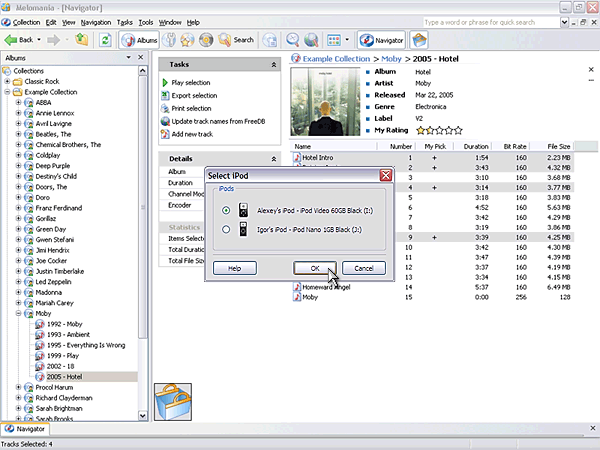Image resolution: width=600 pixels, height=450 pixels.
Task: Click the large basket icon at bottom
Action: pyautogui.click(x=173, y=402)
